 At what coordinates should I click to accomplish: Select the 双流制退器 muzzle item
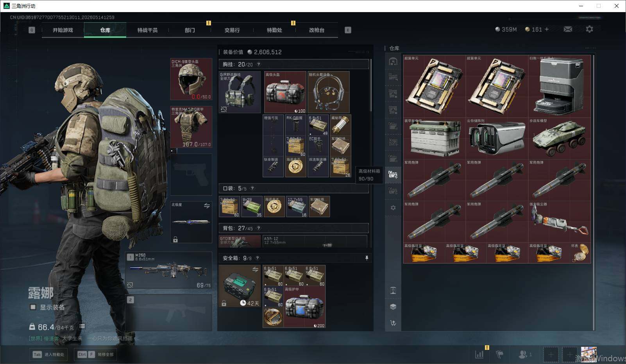[318, 167]
